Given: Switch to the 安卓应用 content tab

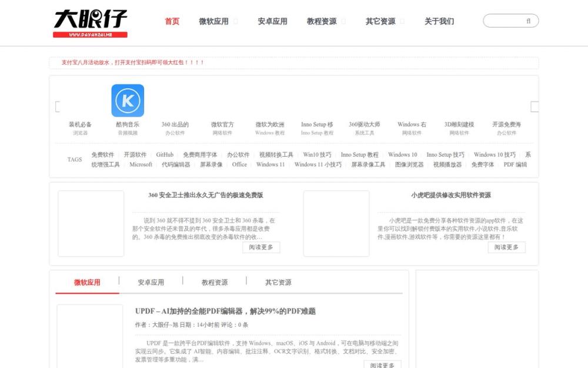Looking at the screenshot, I should 151,283.
